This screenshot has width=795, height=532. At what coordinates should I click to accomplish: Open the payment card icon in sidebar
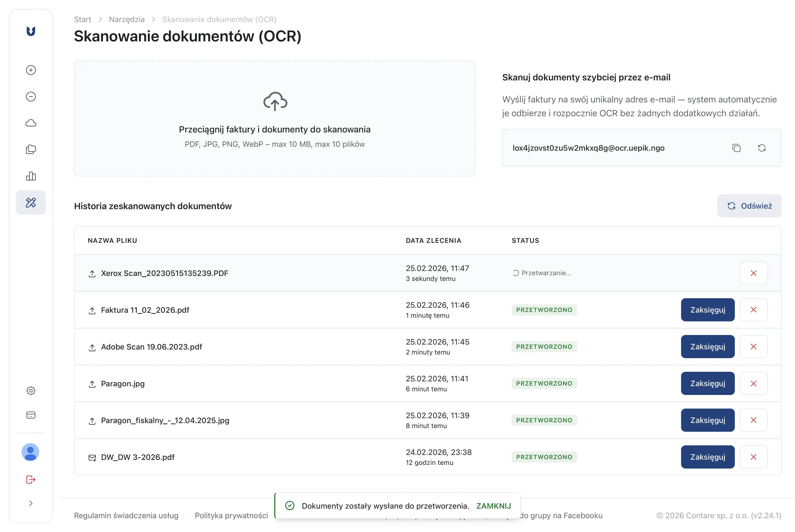point(31,415)
